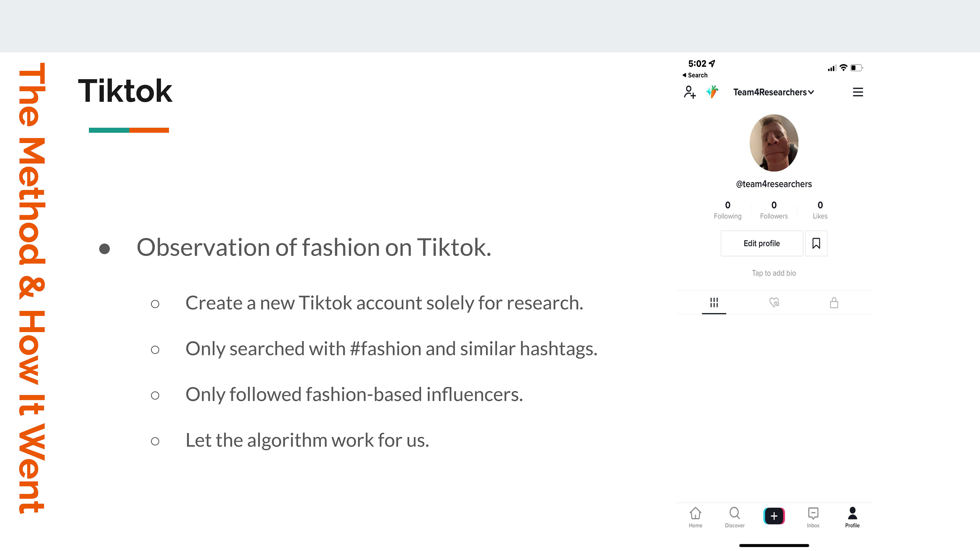Image resolution: width=980 pixels, height=551 pixels.
Task: Tap the plus create video button
Action: [774, 516]
